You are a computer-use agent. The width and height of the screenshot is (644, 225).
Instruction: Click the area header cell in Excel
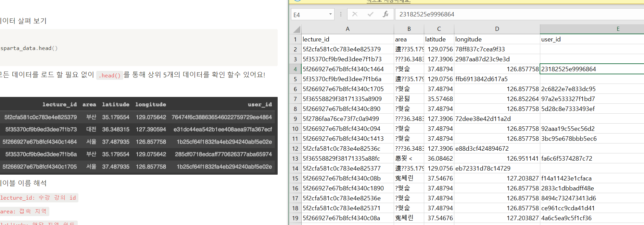[x=409, y=39]
